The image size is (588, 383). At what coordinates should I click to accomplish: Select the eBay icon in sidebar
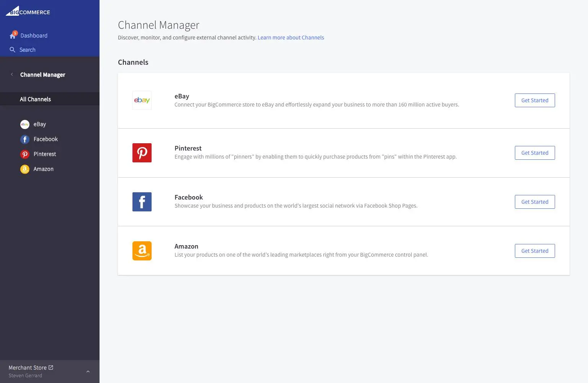pos(25,124)
